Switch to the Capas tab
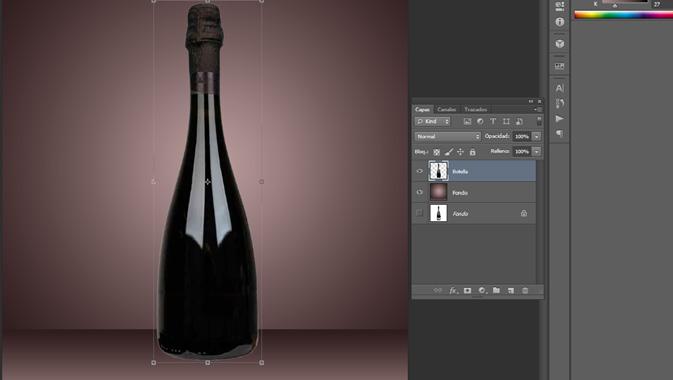 point(422,109)
